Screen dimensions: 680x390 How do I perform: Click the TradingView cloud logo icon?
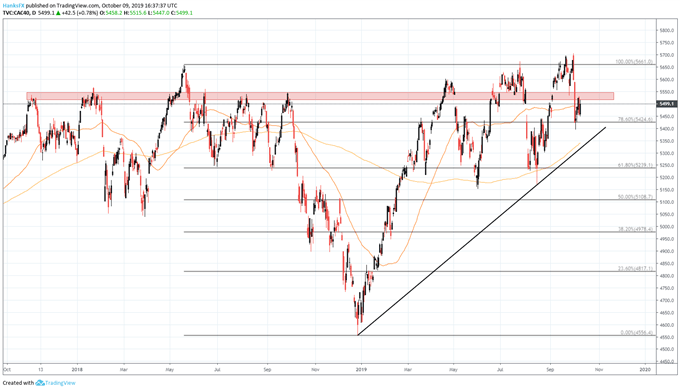click(40, 383)
